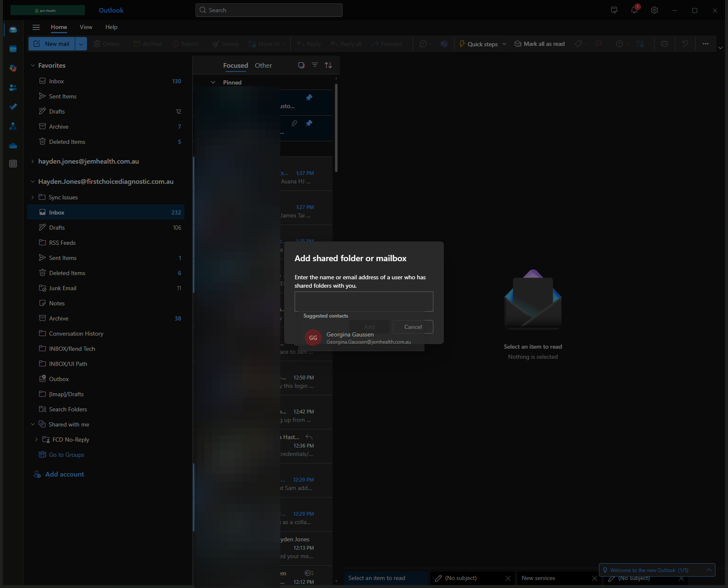Open the Conversation History folder
The height and width of the screenshot is (588, 728).
click(x=106, y=334)
